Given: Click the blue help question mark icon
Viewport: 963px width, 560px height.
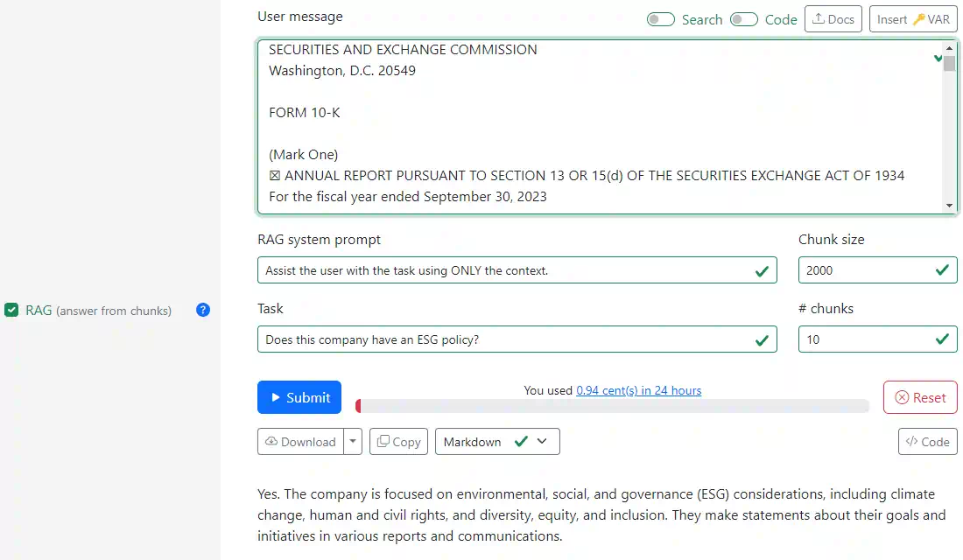Looking at the screenshot, I should pos(202,311).
